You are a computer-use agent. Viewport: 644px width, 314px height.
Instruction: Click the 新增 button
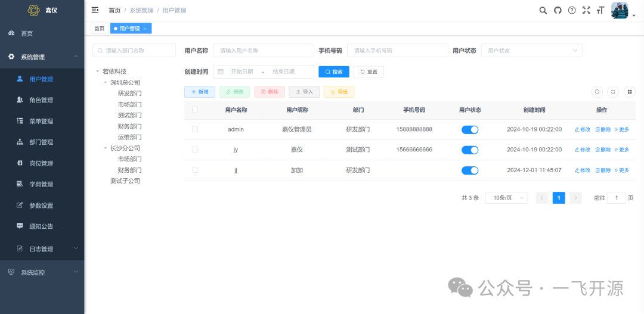(200, 92)
